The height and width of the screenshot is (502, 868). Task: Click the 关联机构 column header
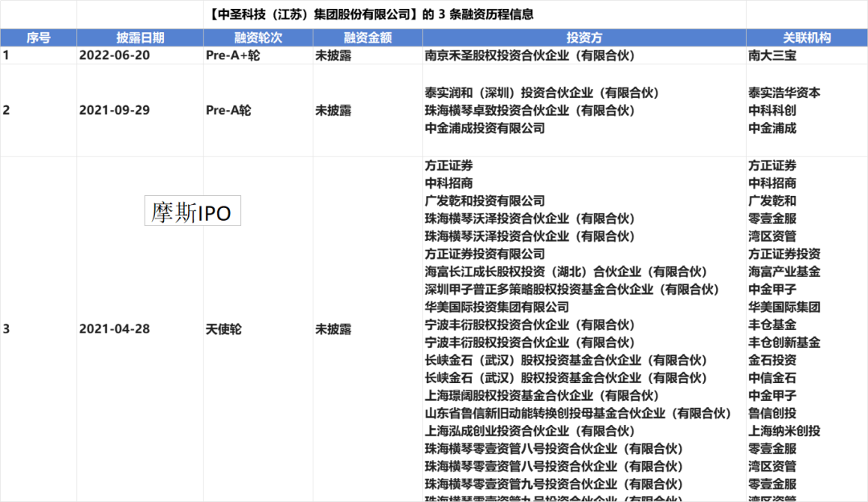[807, 38]
